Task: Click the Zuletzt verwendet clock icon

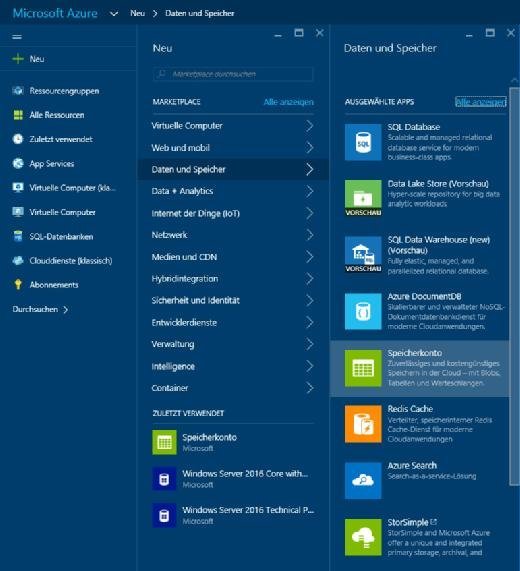Action: point(18,139)
